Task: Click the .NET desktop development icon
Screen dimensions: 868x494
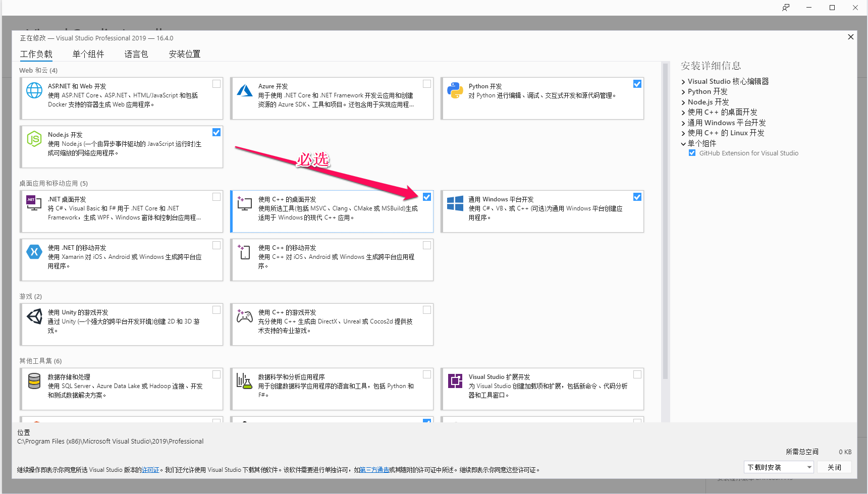Action: (x=34, y=203)
